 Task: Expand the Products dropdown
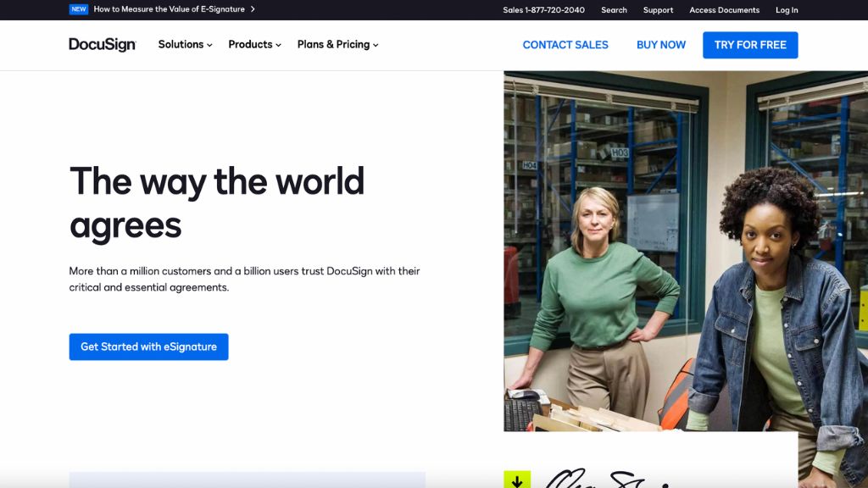tap(253, 44)
